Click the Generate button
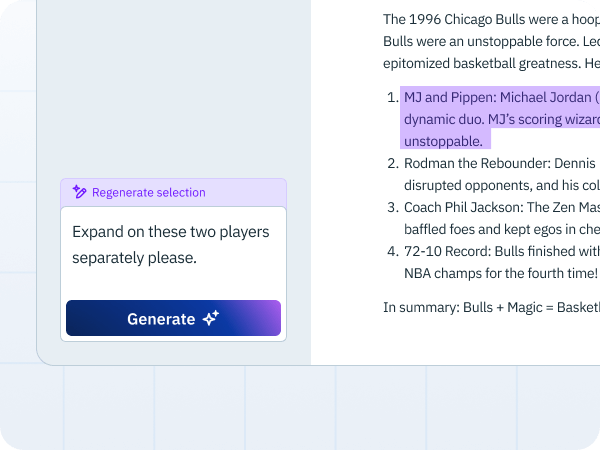This screenshot has height=450, width=600. pos(173,318)
